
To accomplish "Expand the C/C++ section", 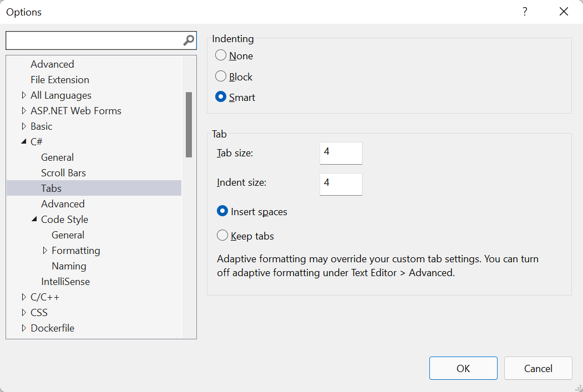I will [x=23, y=297].
